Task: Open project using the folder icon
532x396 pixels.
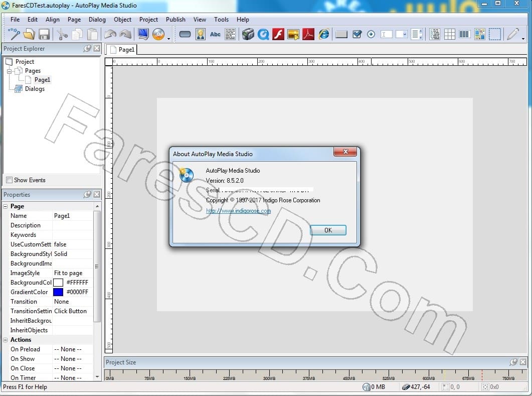Action: point(29,34)
